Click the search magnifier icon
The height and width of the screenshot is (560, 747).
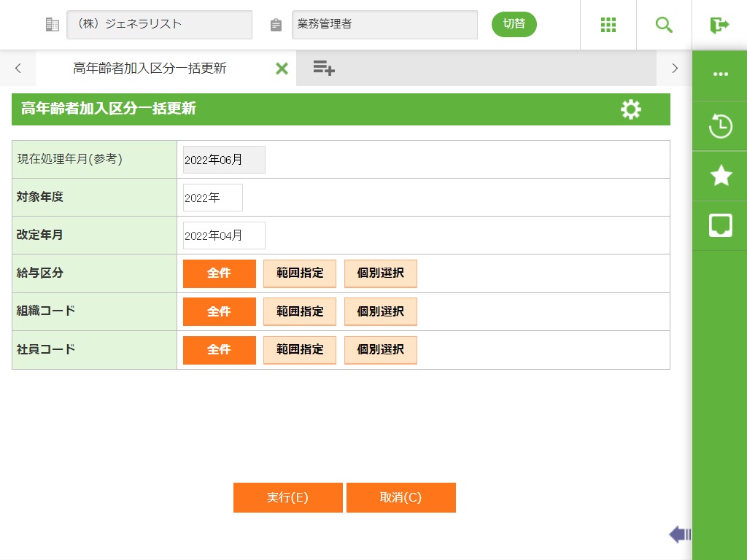(x=664, y=25)
